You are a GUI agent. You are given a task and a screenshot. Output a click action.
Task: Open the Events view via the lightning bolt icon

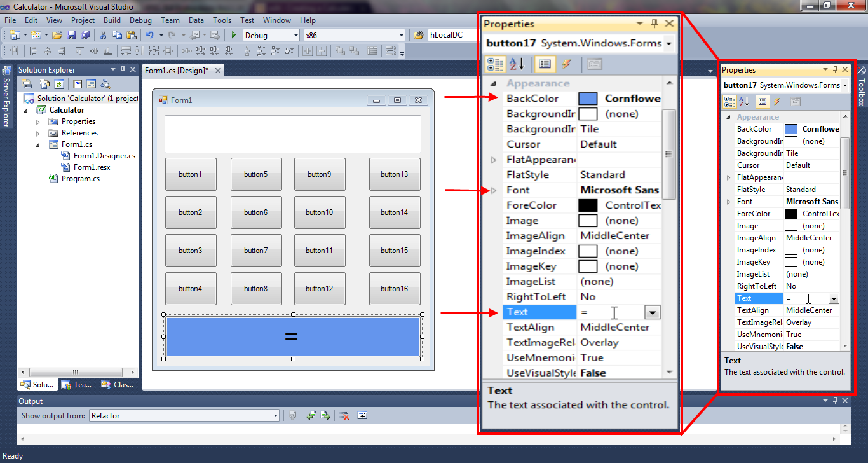click(566, 64)
